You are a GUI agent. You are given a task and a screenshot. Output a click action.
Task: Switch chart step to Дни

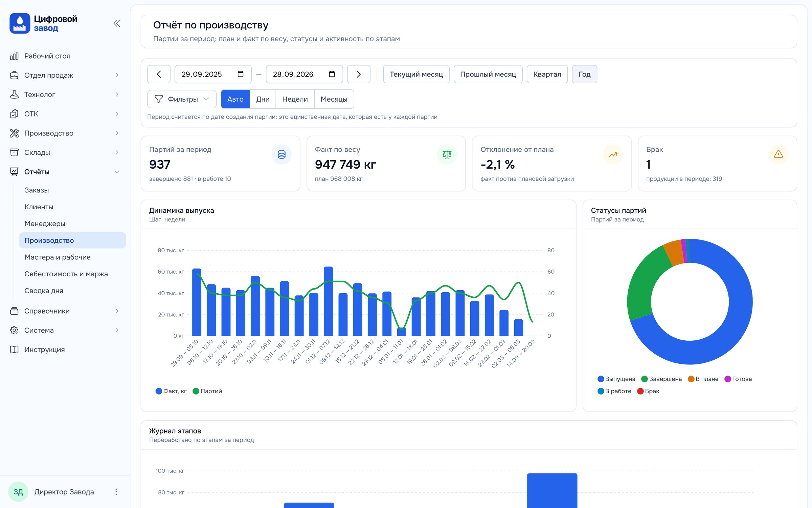(x=263, y=99)
